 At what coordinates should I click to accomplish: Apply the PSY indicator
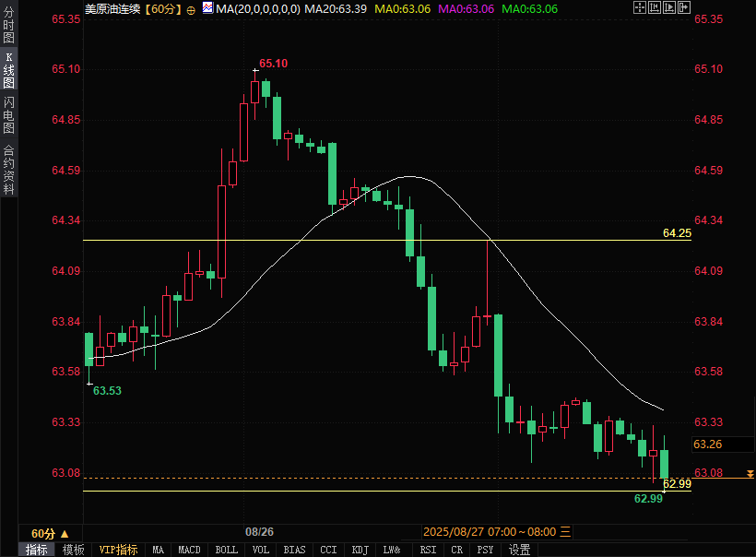point(485,550)
